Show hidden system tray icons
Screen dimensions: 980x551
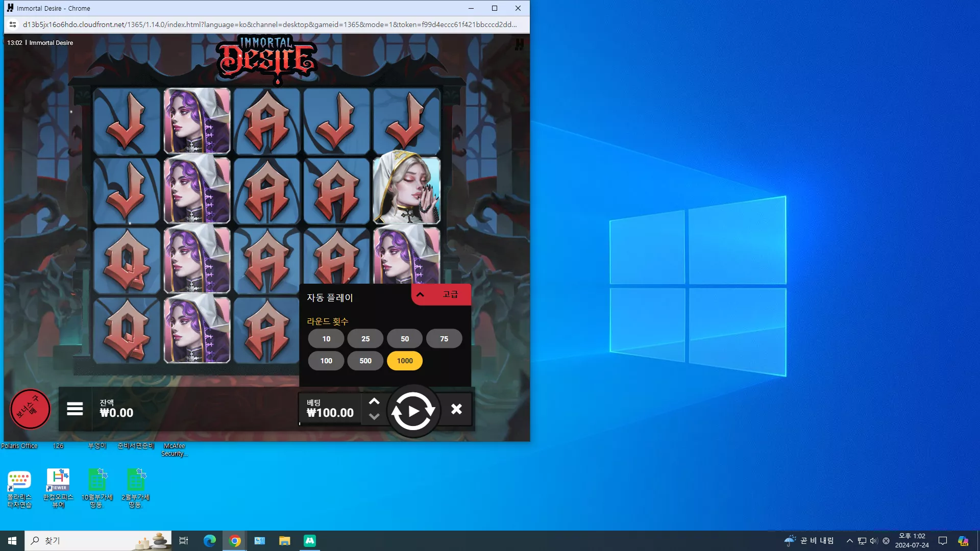pyautogui.click(x=850, y=541)
